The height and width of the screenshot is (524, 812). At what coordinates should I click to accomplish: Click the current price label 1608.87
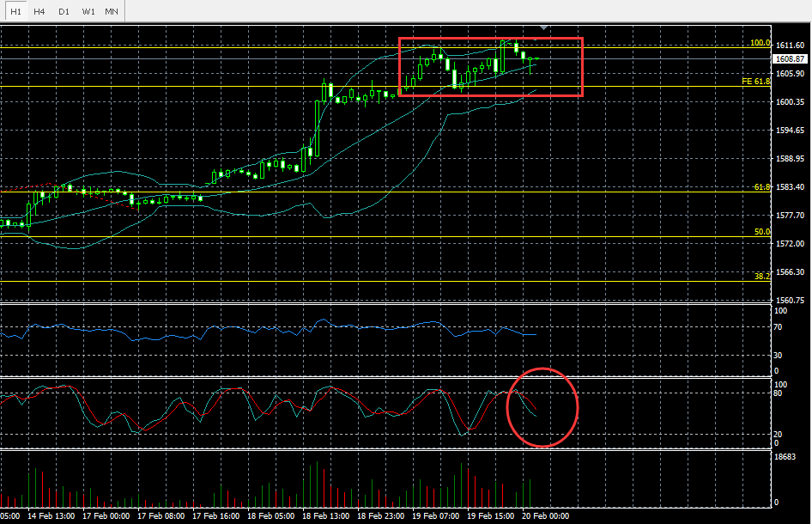[x=790, y=59]
